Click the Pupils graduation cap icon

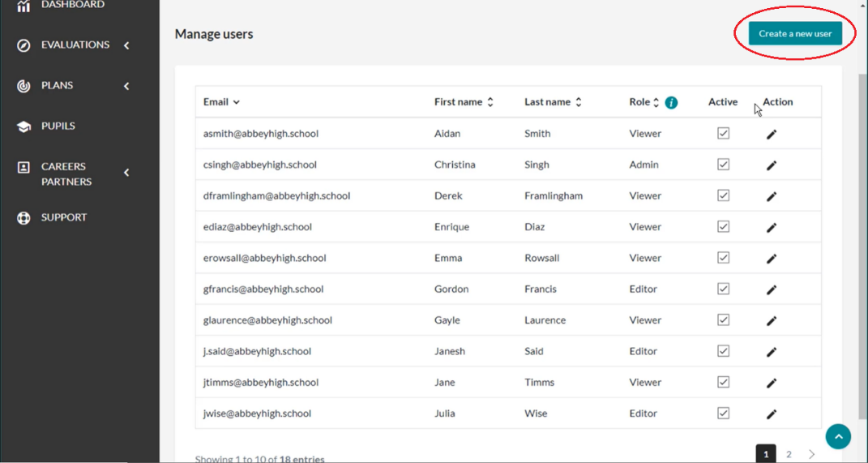[24, 126]
